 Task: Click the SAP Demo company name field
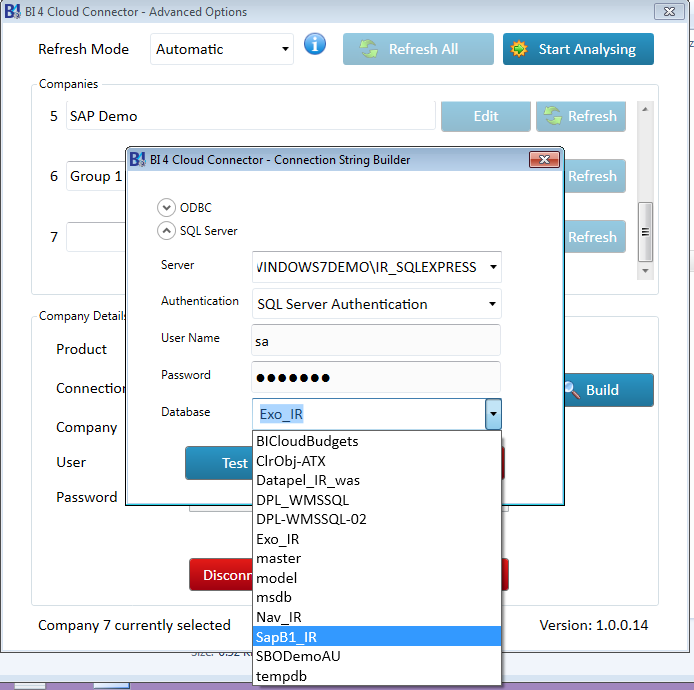coord(251,116)
